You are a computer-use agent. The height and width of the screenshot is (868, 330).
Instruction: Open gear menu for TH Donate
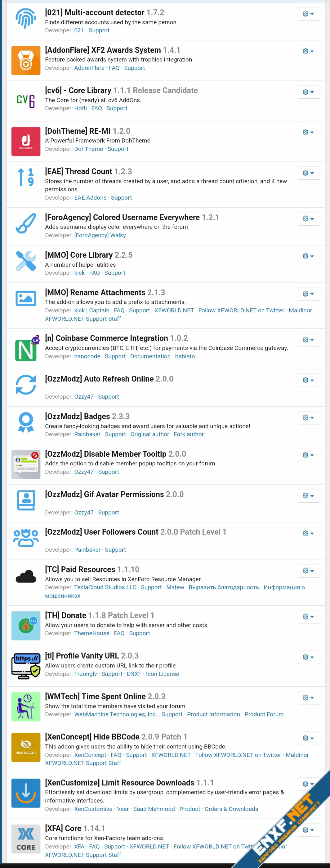tap(308, 616)
